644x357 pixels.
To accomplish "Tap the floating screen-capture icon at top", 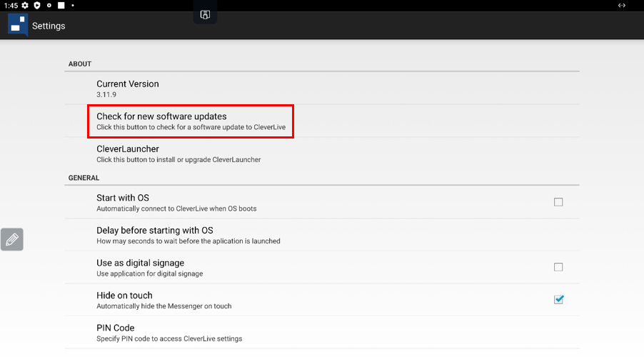I will tap(205, 15).
